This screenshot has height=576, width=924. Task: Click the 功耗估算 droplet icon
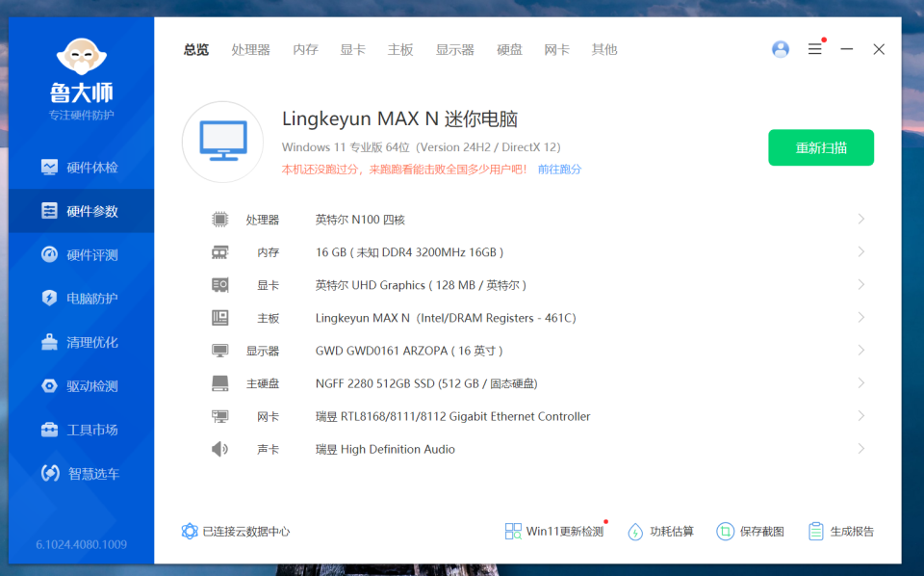click(635, 532)
